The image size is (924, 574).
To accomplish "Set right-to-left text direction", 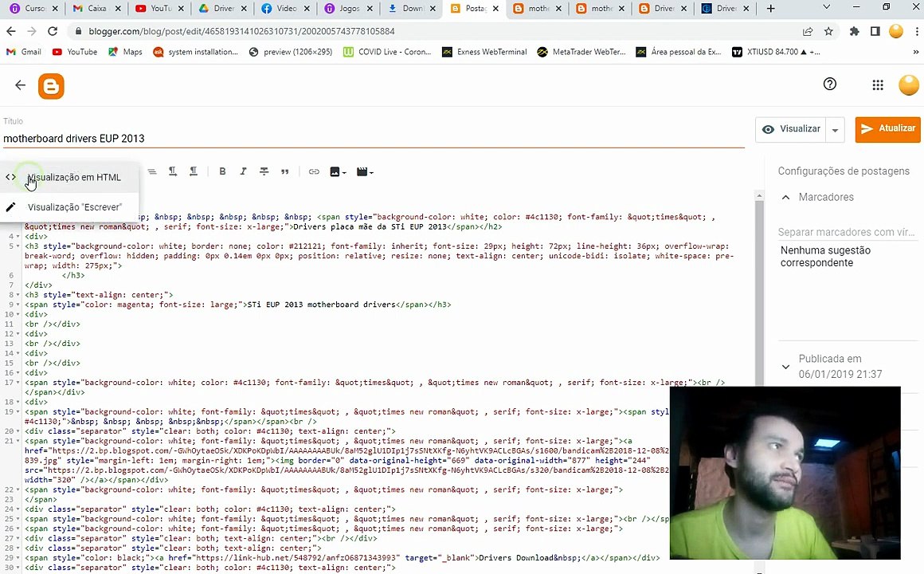I will point(194,171).
